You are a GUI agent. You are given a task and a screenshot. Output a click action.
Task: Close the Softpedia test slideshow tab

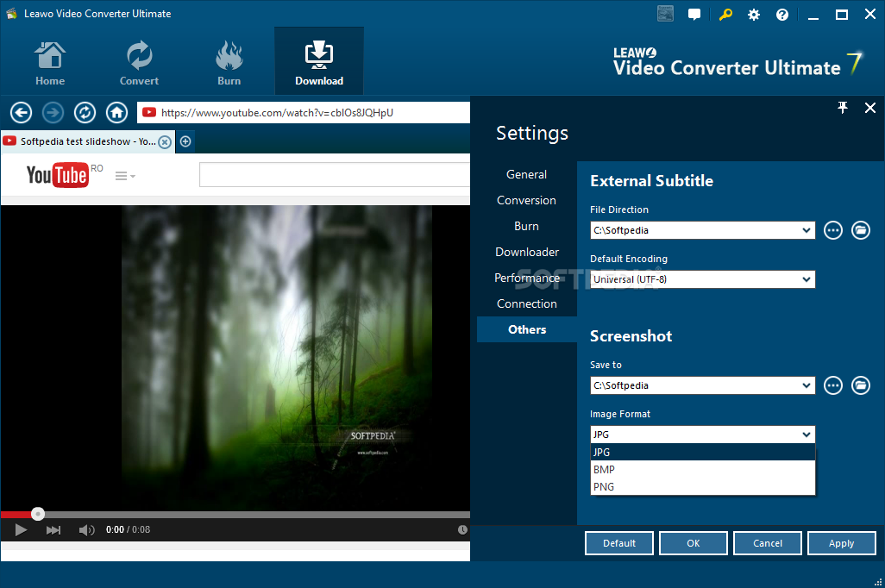[x=164, y=141]
